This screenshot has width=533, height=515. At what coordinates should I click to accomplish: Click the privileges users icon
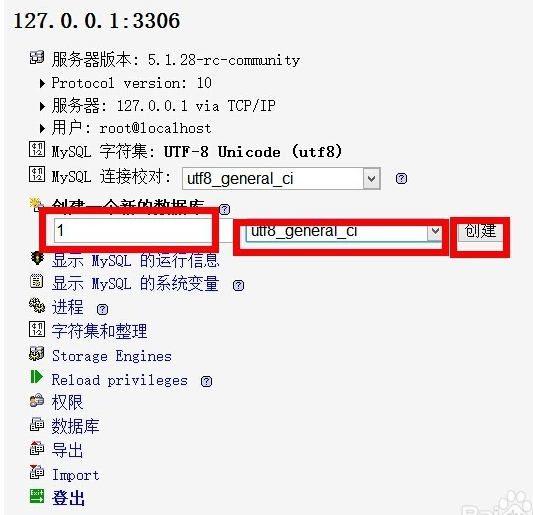tap(37, 400)
